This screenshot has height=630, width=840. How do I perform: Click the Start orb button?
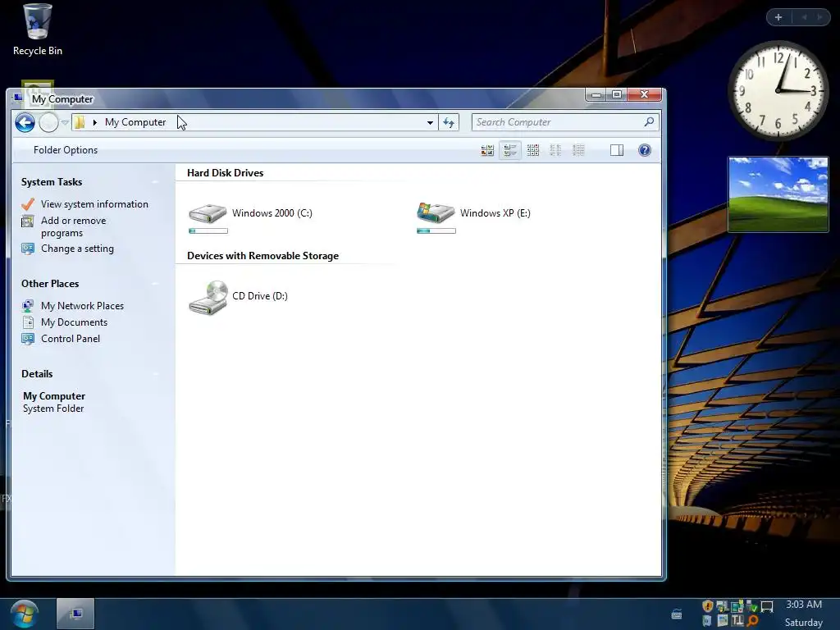tap(24, 614)
